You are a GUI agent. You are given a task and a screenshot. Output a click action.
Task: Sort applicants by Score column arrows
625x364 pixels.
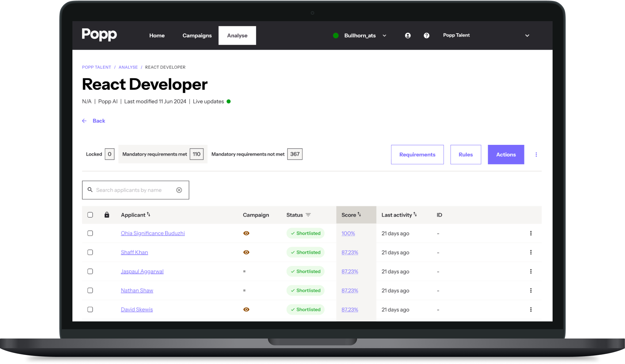[x=359, y=214]
